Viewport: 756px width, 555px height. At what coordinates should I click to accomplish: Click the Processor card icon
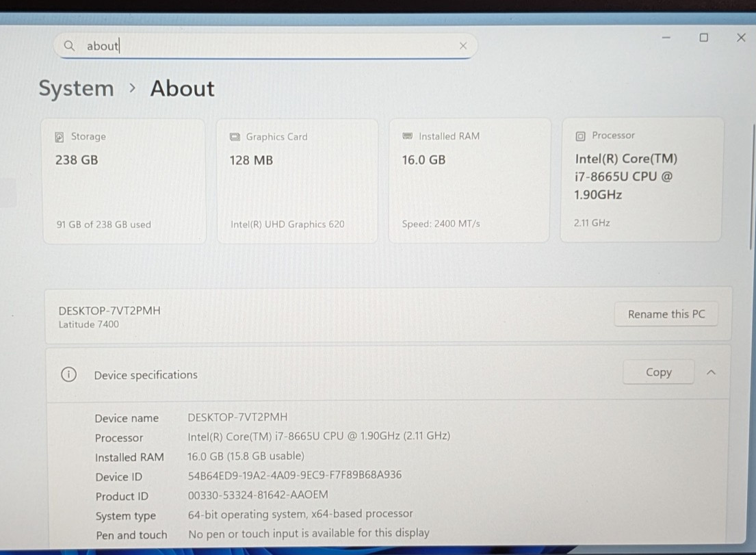[x=580, y=136]
